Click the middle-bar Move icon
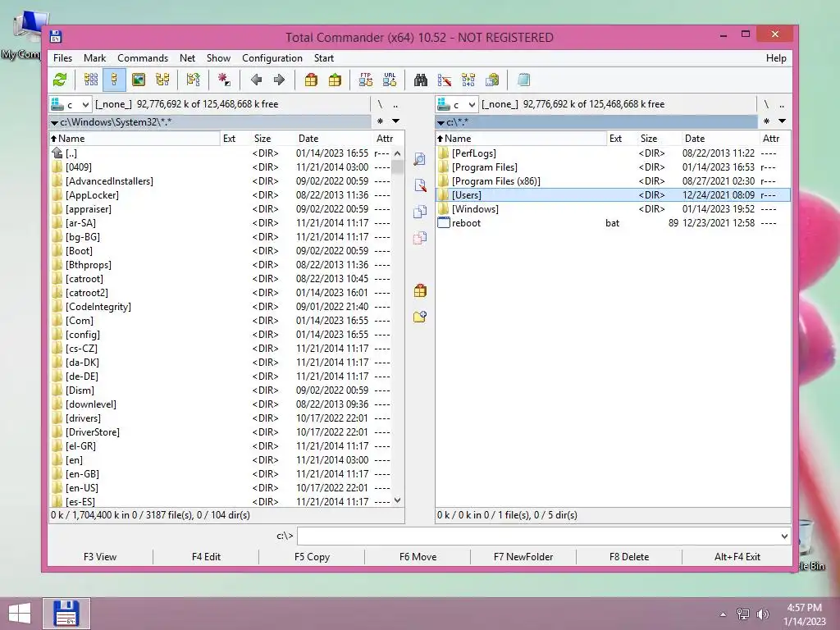The width and height of the screenshot is (840, 630). [x=420, y=238]
